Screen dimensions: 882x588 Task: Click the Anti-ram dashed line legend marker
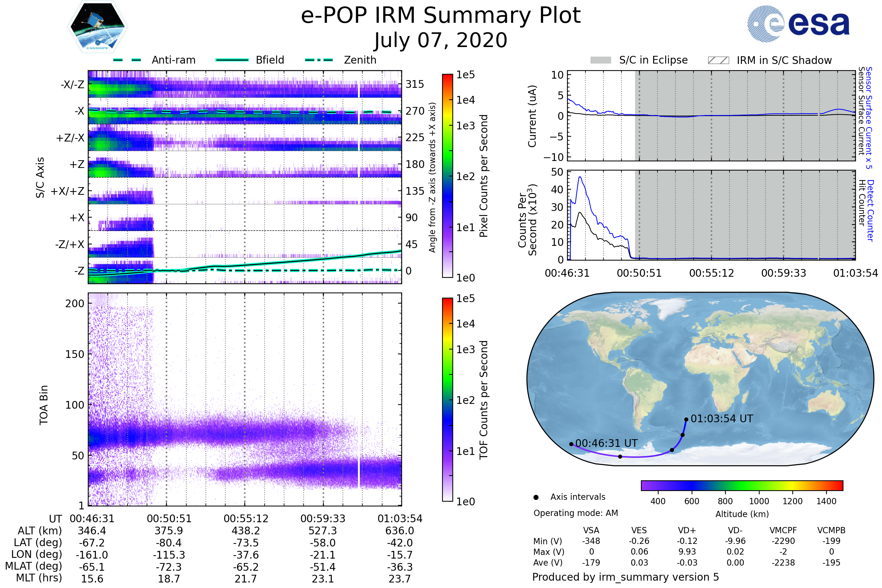[127, 60]
